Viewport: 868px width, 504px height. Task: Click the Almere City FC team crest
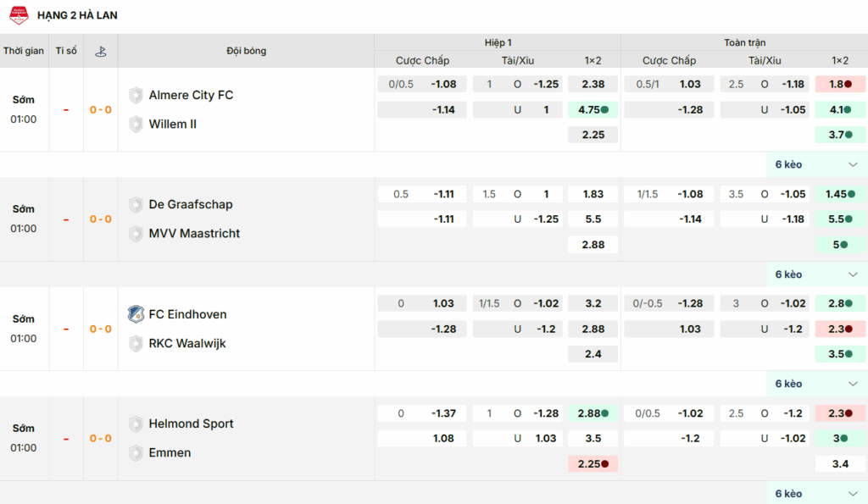click(136, 95)
